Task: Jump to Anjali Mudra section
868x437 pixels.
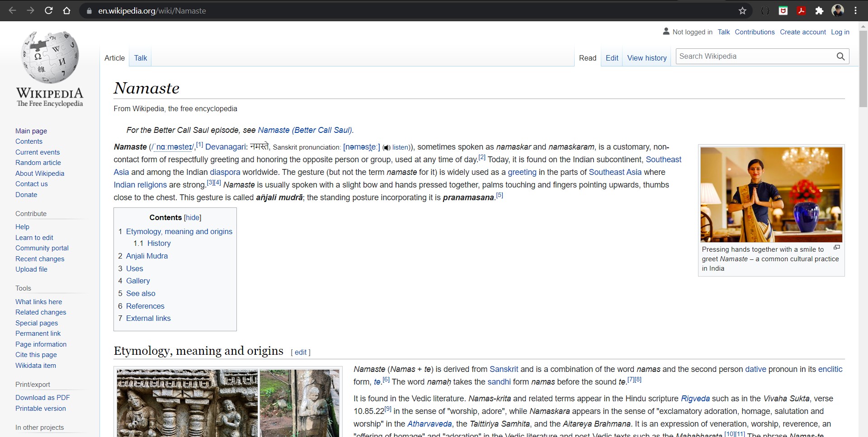Action: (x=147, y=256)
